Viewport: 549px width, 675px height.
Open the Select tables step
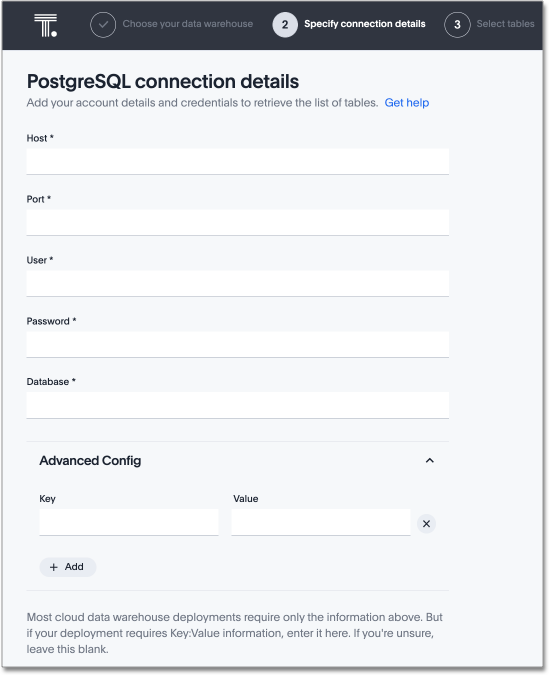(506, 24)
